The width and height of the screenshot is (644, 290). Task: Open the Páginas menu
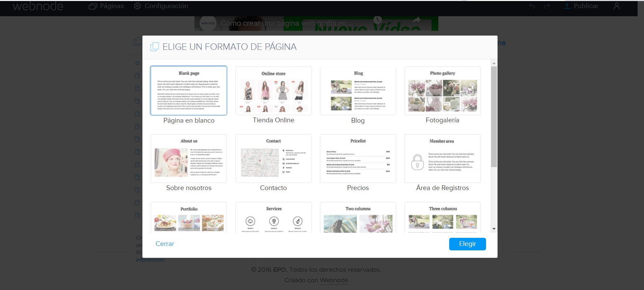(x=106, y=6)
